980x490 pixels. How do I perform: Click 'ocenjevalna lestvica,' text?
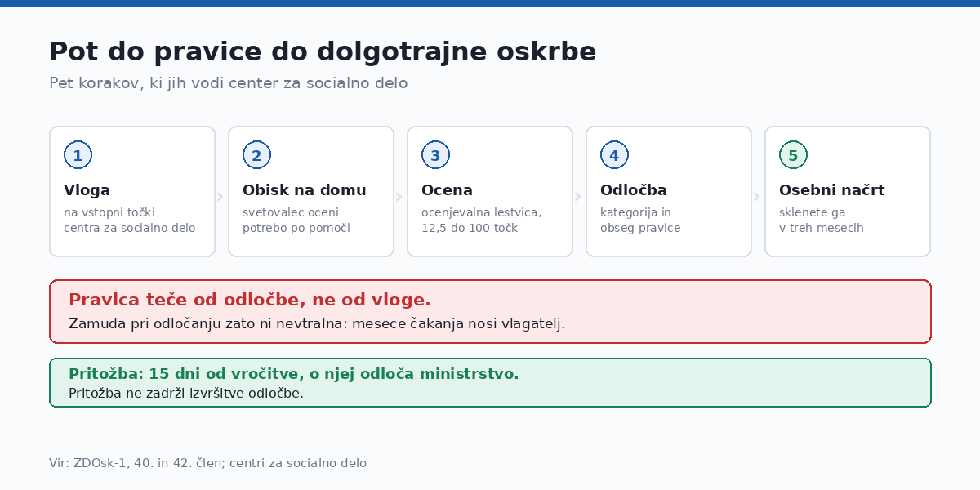[482, 212]
